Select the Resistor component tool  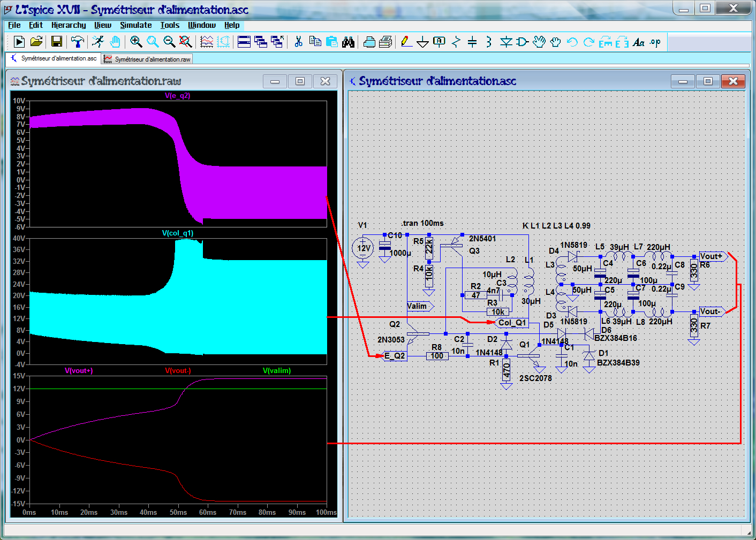coord(456,42)
